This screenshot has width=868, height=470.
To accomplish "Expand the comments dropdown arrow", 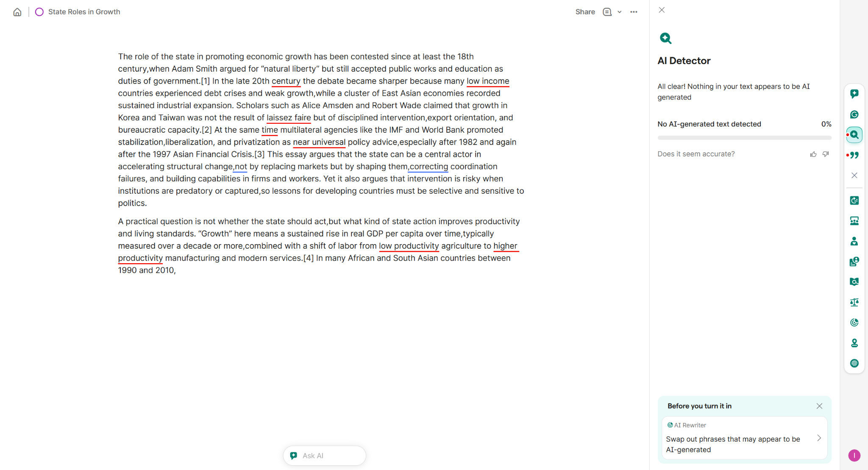I will (x=620, y=12).
